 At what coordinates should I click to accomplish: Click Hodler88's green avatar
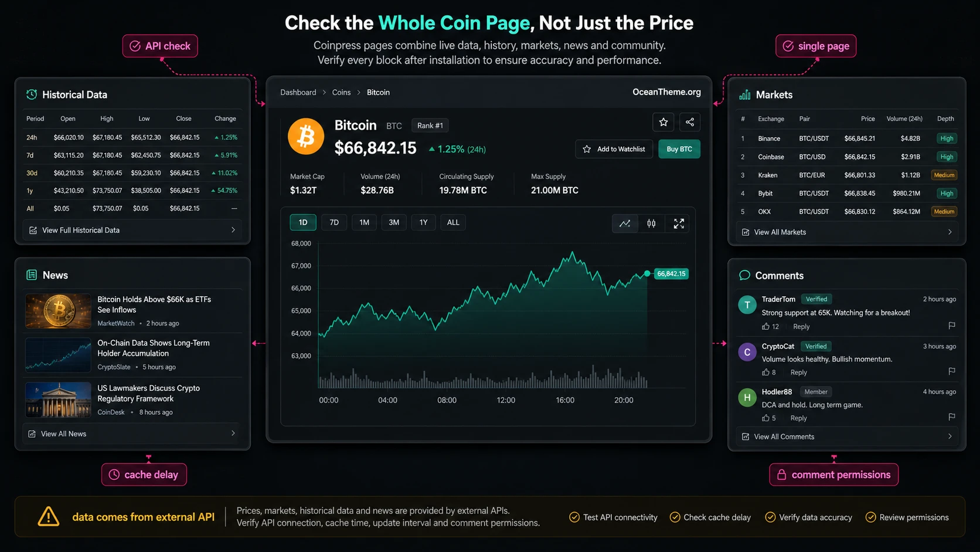pyautogui.click(x=747, y=398)
